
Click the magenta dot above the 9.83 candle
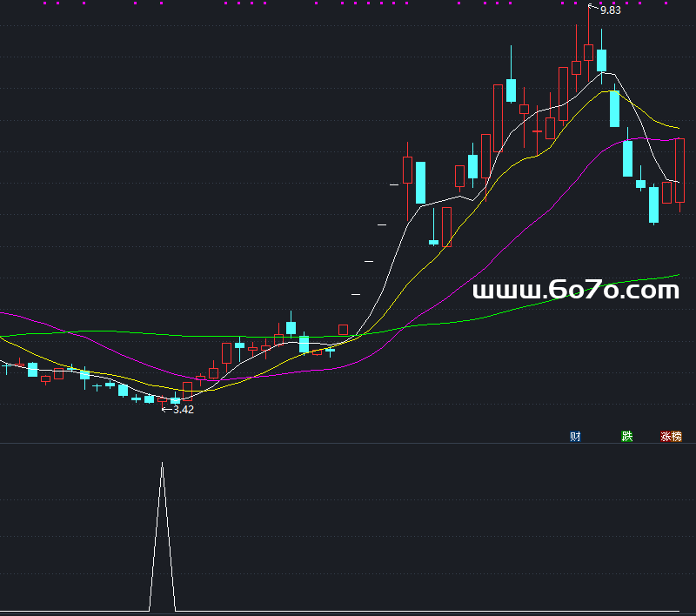(x=590, y=3)
